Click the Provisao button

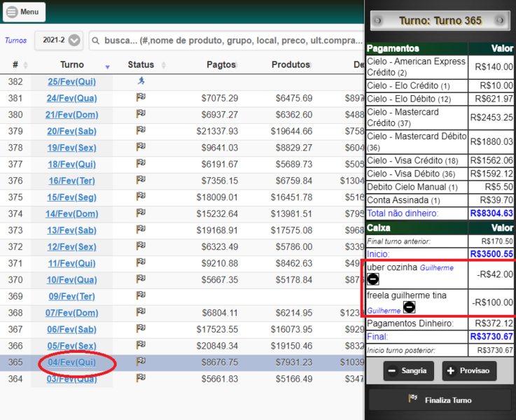[469, 371]
